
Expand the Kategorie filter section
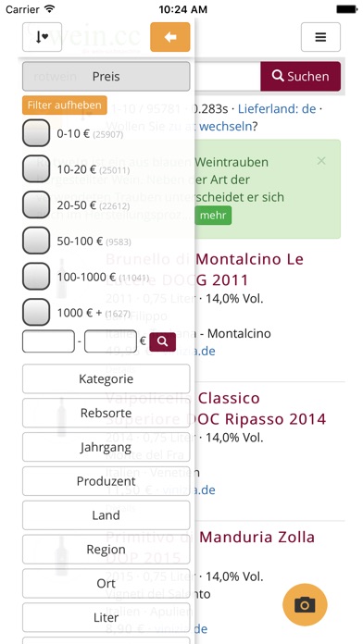[x=106, y=378]
